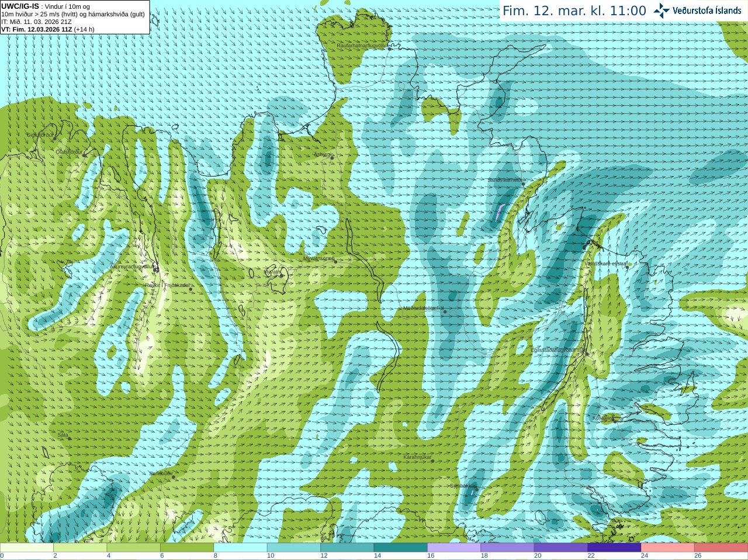Select the Akureyrarflugvöllur place label
This screenshot has width=748, height=560.
click(x=132, y=267)
